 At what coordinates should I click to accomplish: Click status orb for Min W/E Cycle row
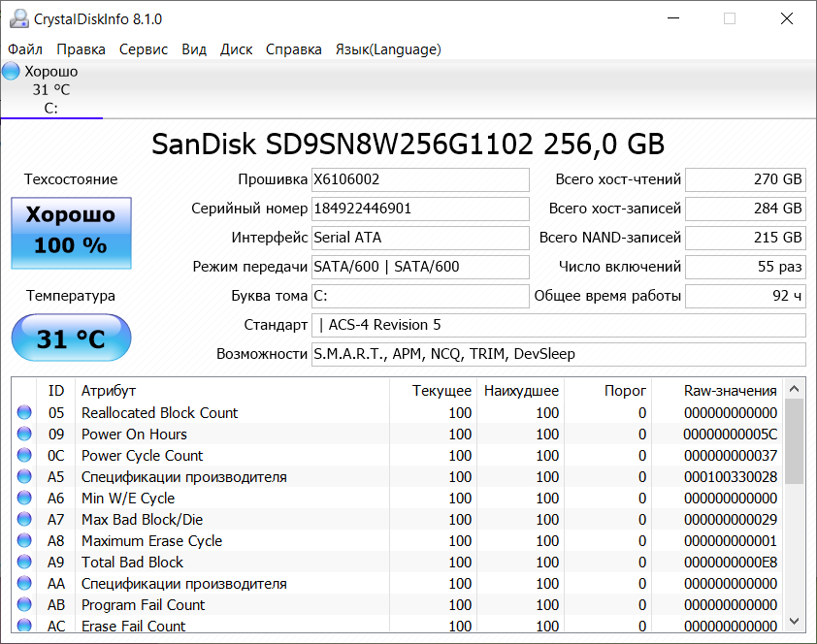pos(24,499)
